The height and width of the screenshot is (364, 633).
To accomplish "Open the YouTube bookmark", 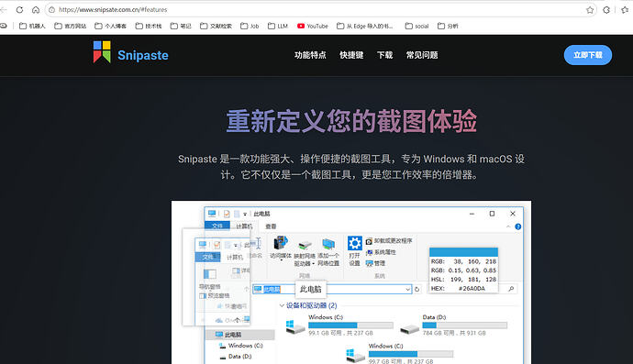I will (x=313, y=26).
